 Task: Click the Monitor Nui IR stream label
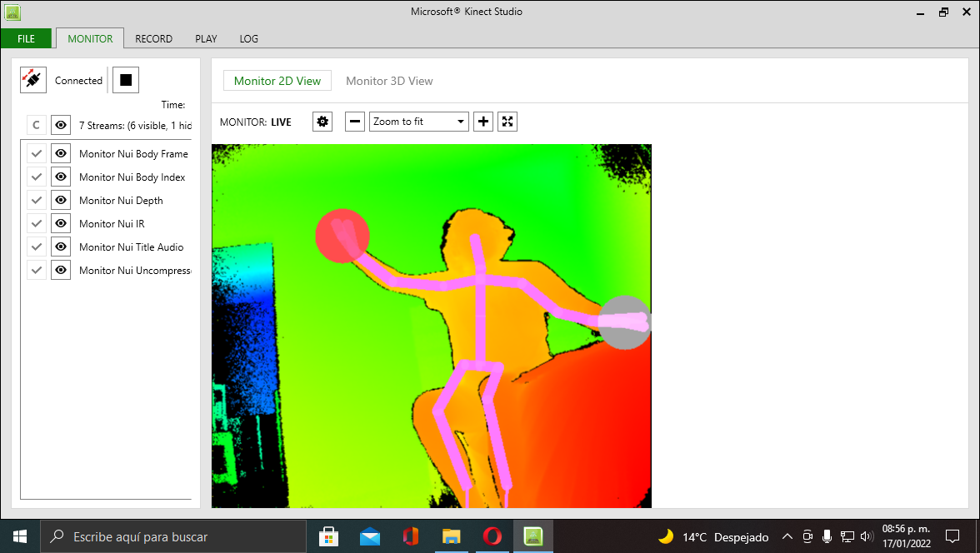point(112,223)
